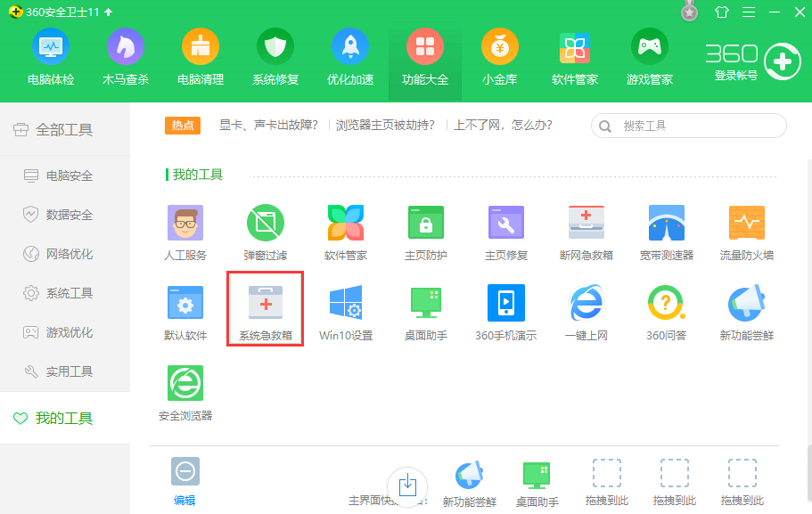Open 人工服务 tool

click(185, 233)
